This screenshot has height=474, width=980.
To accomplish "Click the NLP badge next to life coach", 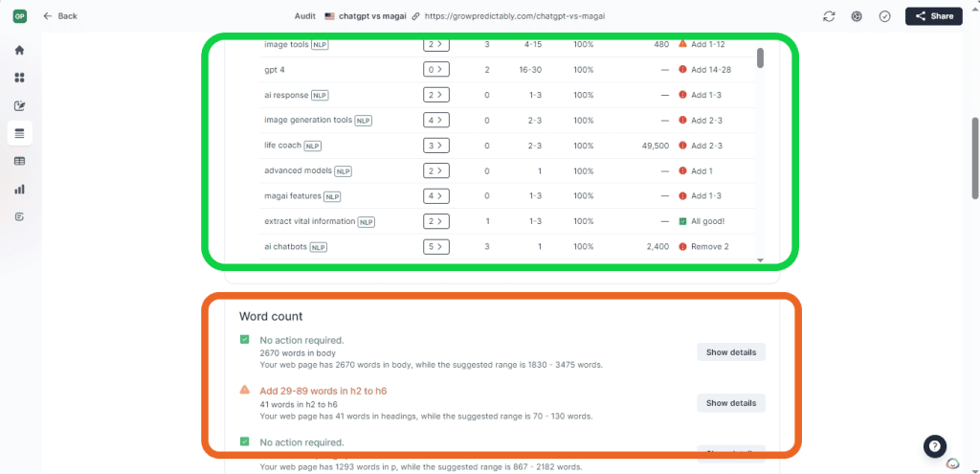I will pyautogui.click(x=313, y=146).
